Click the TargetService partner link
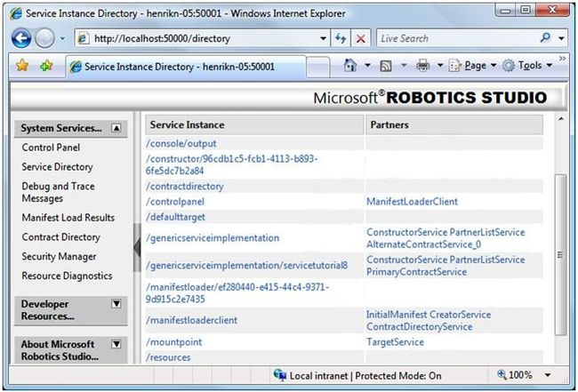The image size is (578, 392). pos(395,342)
